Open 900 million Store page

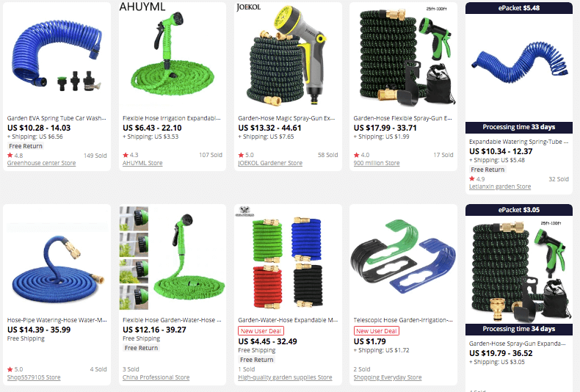(x=377, y=163)
